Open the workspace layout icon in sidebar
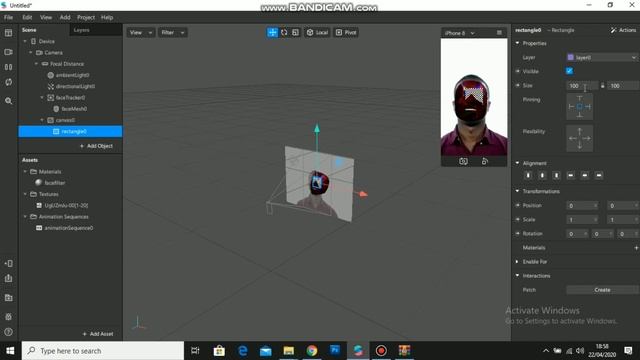Image resolution: width=640 pixels, height=360 pixels. coord(9,33)
